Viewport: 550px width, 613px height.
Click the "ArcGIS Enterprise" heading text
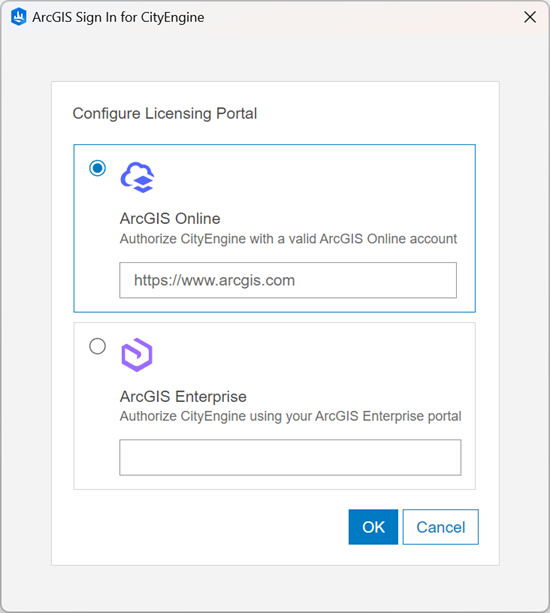(x=183, y=396)
